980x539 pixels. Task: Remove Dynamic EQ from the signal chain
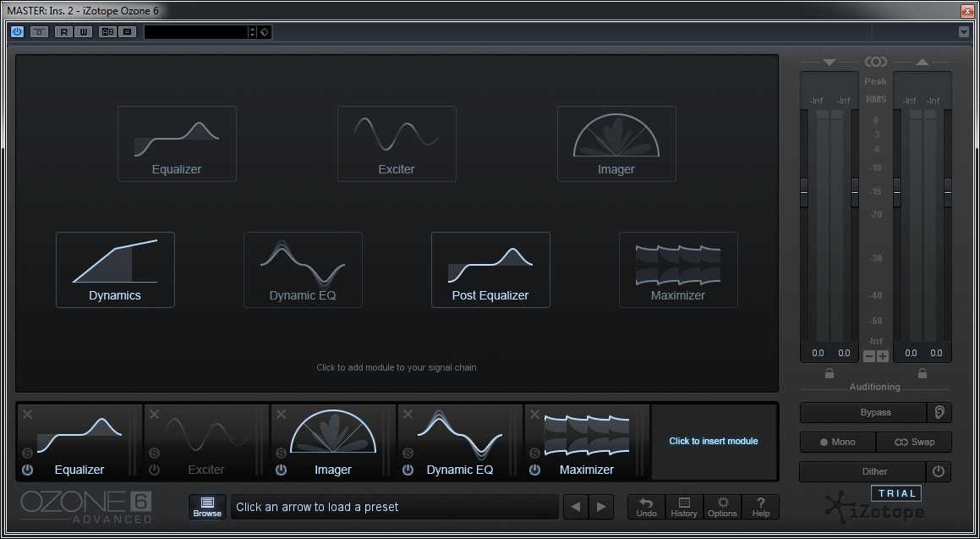(x=408, y=414)
